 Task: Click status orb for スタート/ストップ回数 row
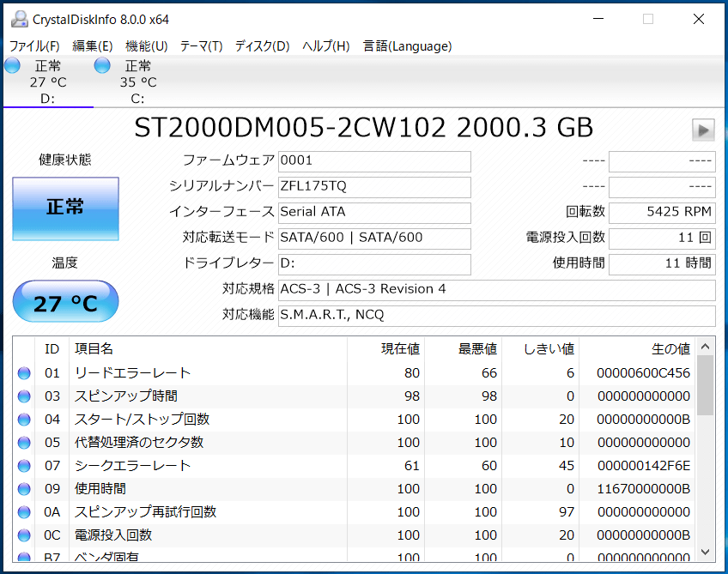tap(24, 420)
